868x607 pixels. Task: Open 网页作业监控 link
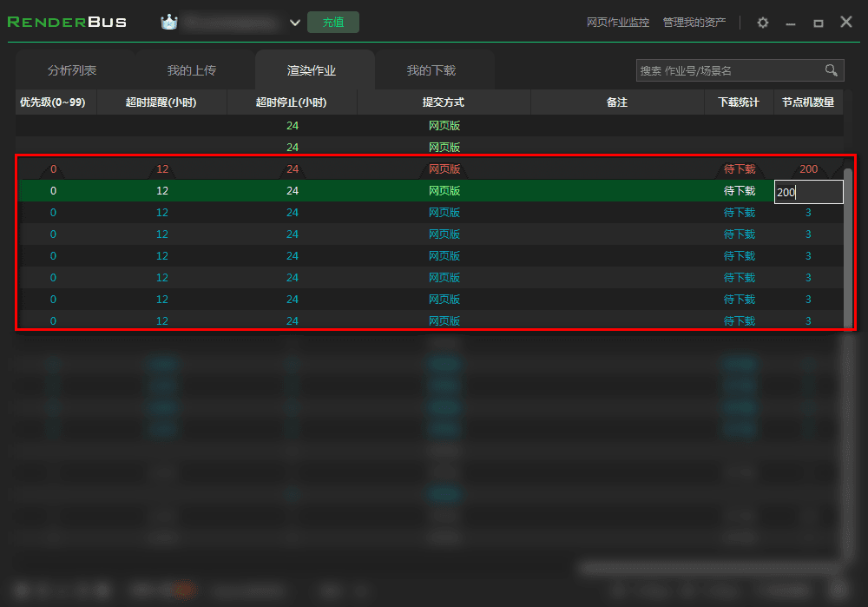coord(618,23)
